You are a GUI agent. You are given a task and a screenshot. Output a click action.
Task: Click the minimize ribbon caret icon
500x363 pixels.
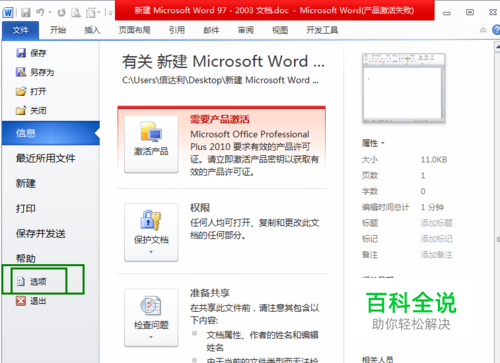pyautogui.click(x=483, y=30)
